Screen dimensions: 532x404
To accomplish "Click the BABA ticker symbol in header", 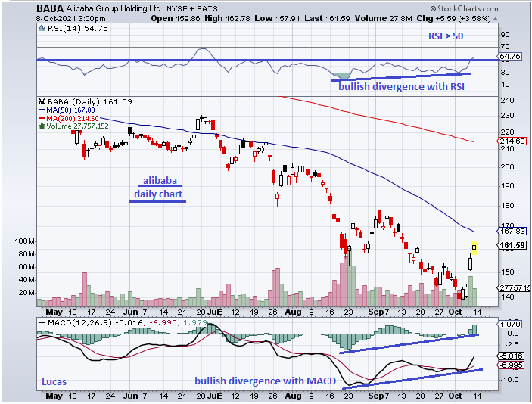I will pyautogui.click(x=50, y=8).
